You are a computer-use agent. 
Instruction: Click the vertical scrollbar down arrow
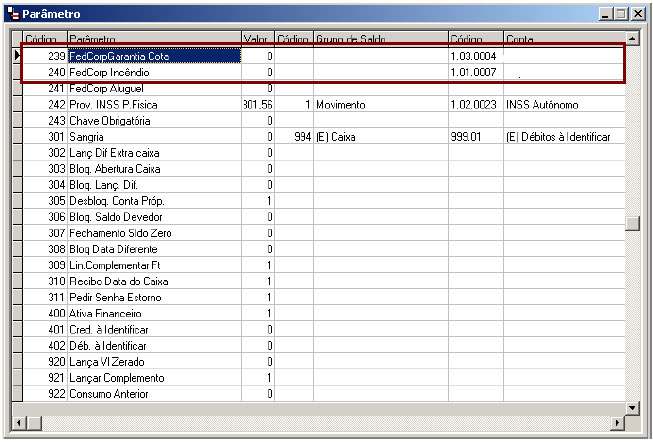coord(631,408)
